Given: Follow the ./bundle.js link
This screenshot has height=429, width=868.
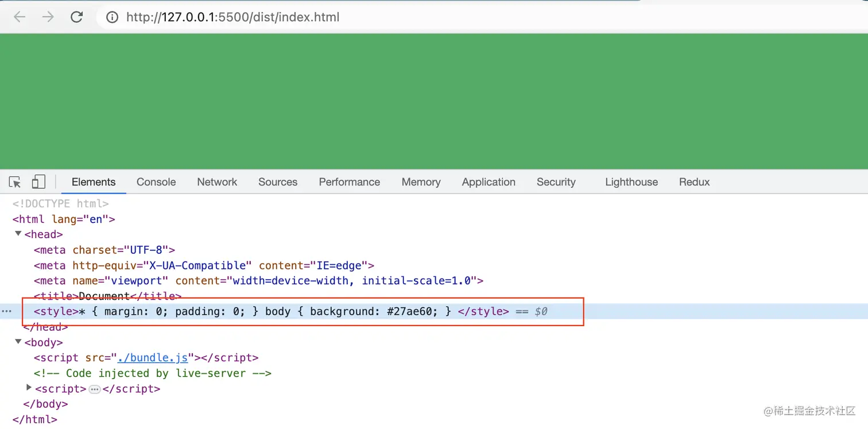Looking at the screenshot, I should point(153,358).
